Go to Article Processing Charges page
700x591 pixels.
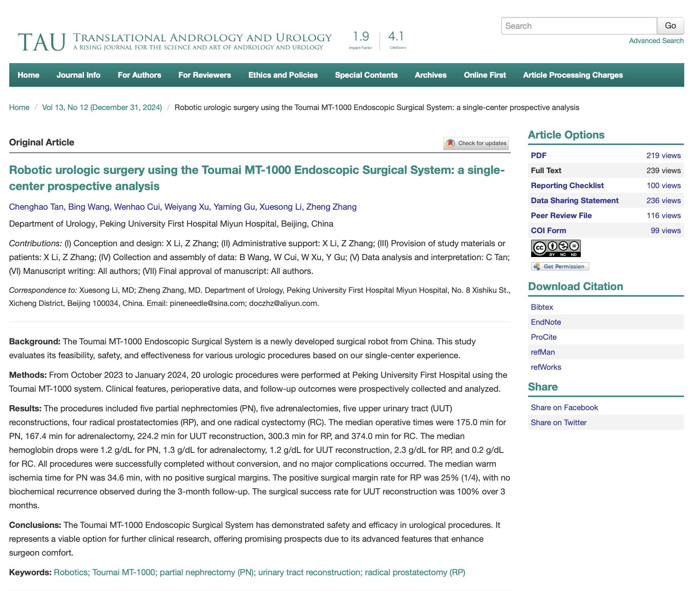click(x=572, y=75)
